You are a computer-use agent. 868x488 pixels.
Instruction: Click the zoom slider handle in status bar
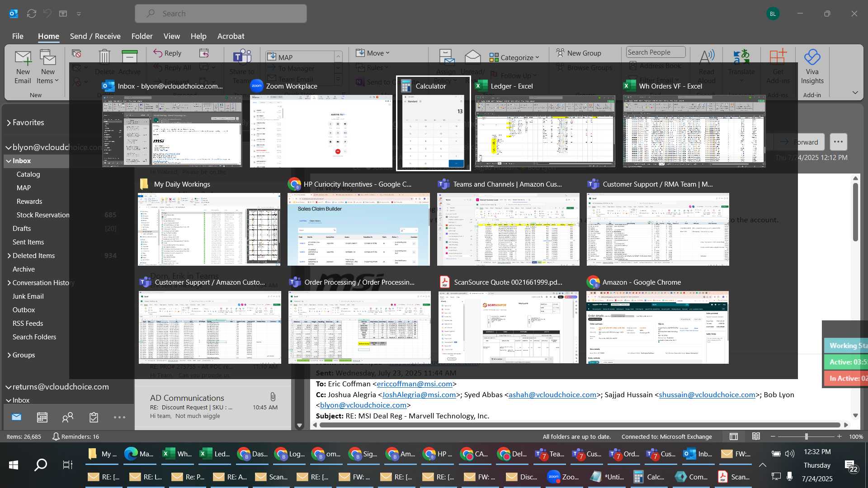coord(806,436)
